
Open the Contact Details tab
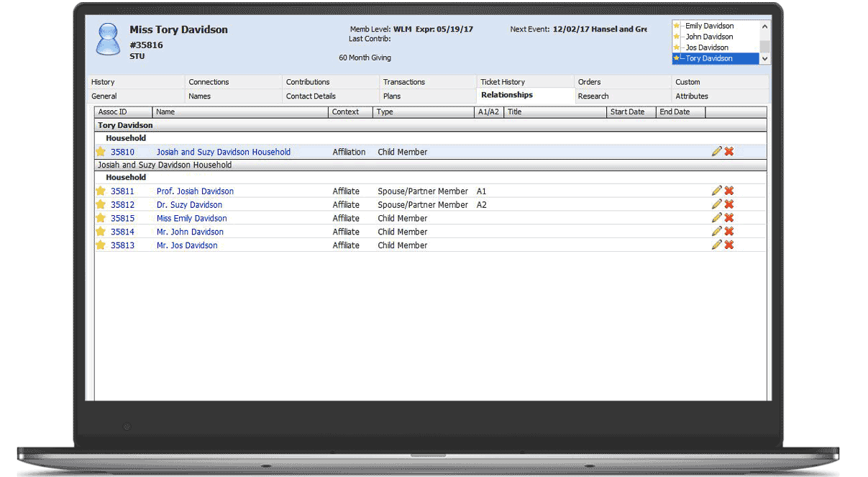click(x=311, y=96)
